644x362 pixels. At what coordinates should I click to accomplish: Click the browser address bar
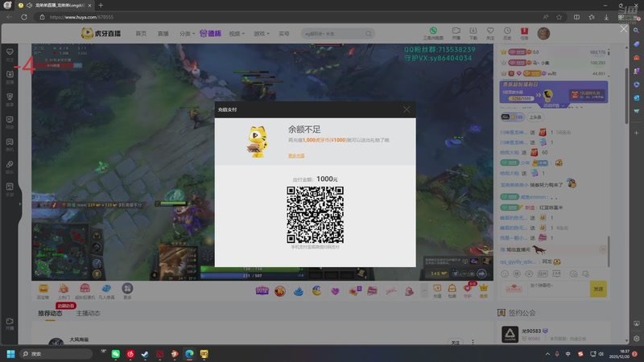point(287,17)
